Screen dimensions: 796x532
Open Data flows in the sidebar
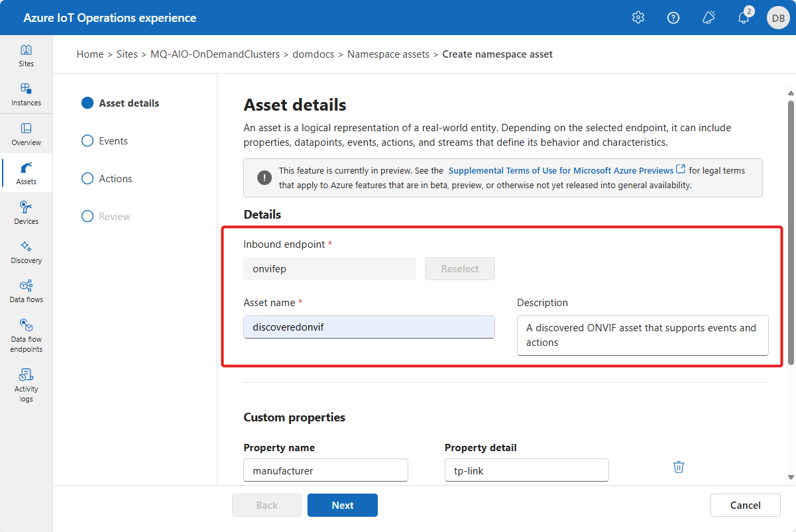(x=26, y=292)
